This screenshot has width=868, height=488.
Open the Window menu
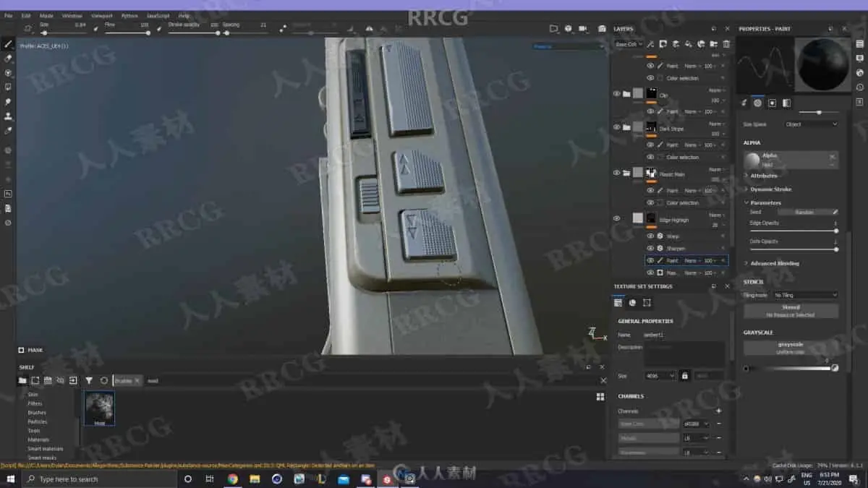click(x=72, y=15)
